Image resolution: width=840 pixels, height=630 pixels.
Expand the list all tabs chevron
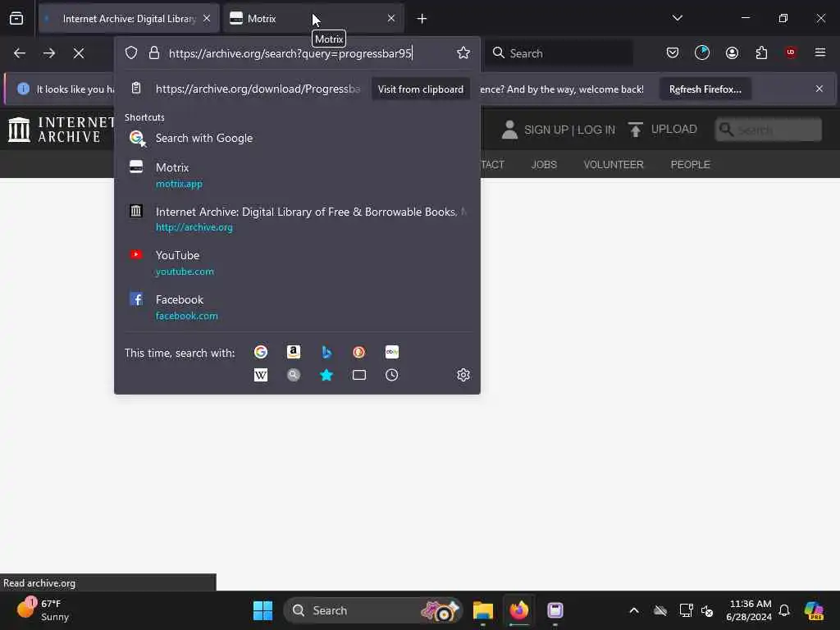tap(677, 18)
